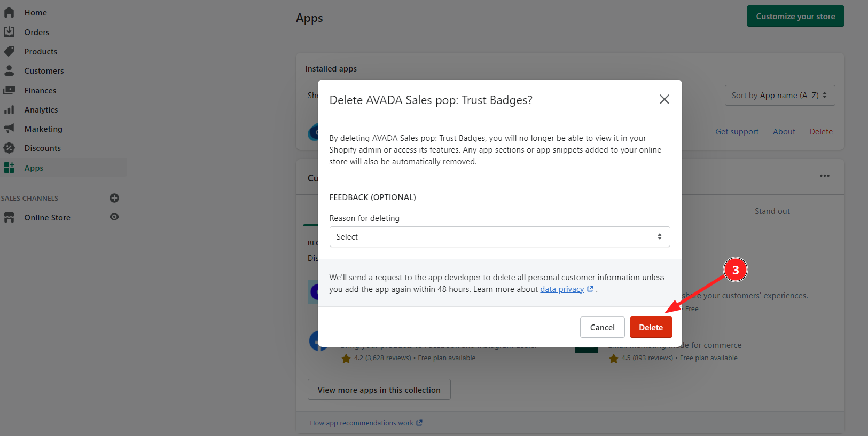
Task: Toggle the Online Store eye icon
Action: click(114, 217)
